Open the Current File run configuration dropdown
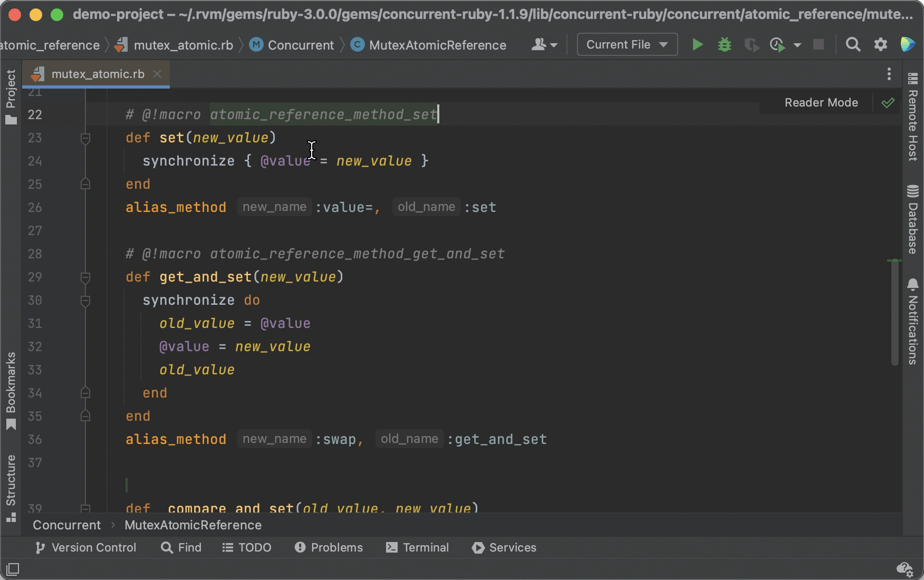Screen dimensions: 924x580 pyautogui.click(x=627, y=45)
